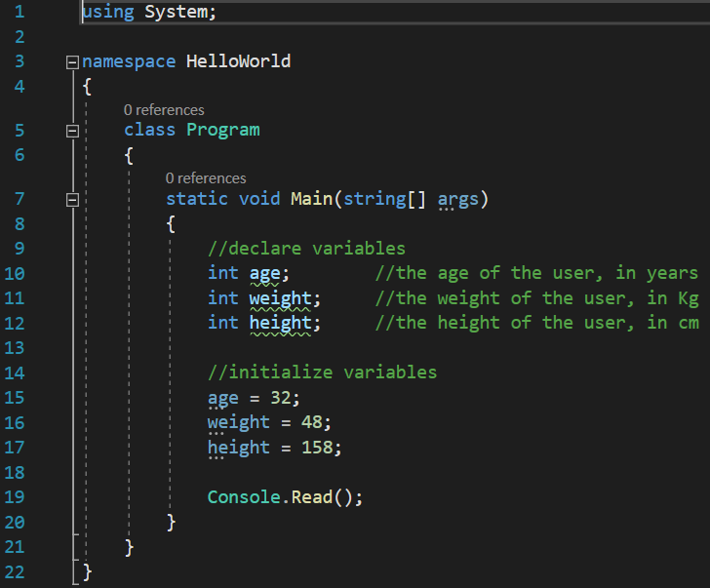This screenshot has height=588, width=710.
Task: Click the opening brace on line 8
Action: click(171, 224)
